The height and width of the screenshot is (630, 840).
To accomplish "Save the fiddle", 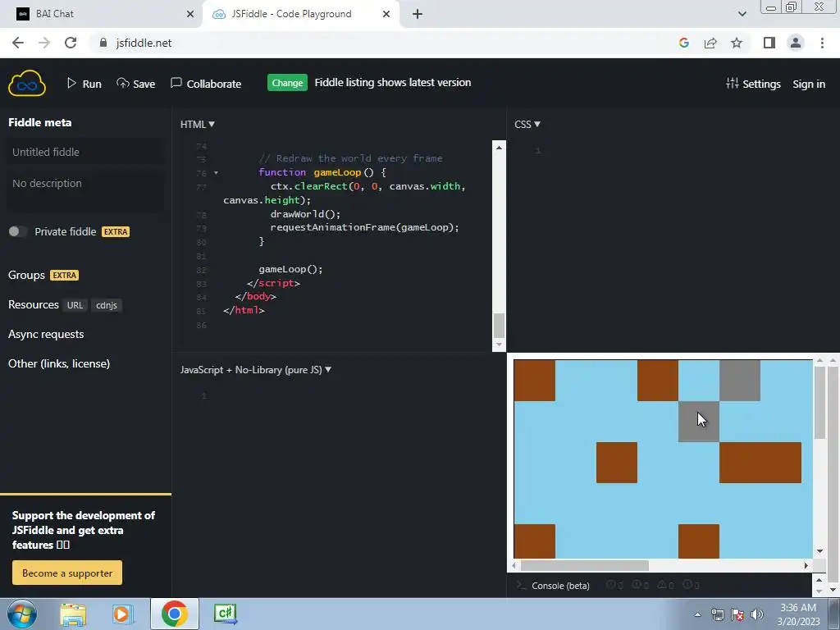I will point(136,84).
